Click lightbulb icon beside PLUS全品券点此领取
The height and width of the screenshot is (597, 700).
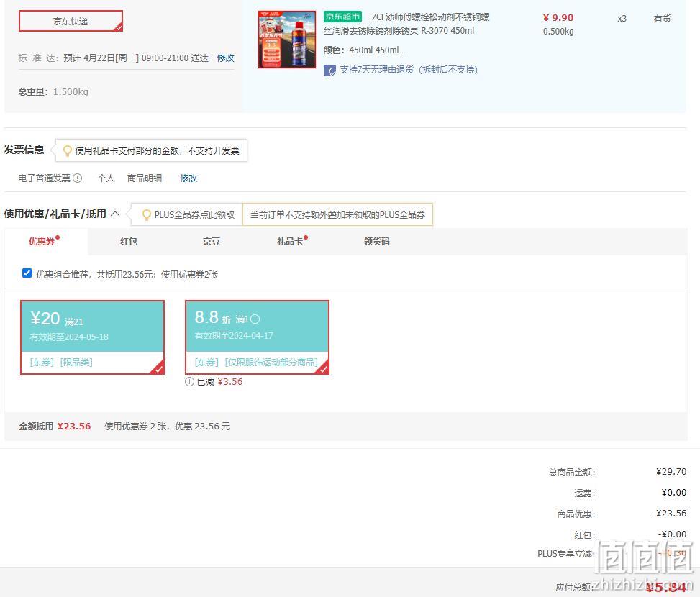[x=146, y=215]
